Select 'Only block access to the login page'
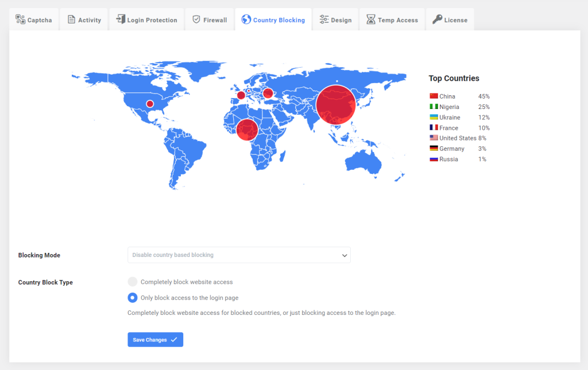 pyautogui.click(x=133, y=298)
